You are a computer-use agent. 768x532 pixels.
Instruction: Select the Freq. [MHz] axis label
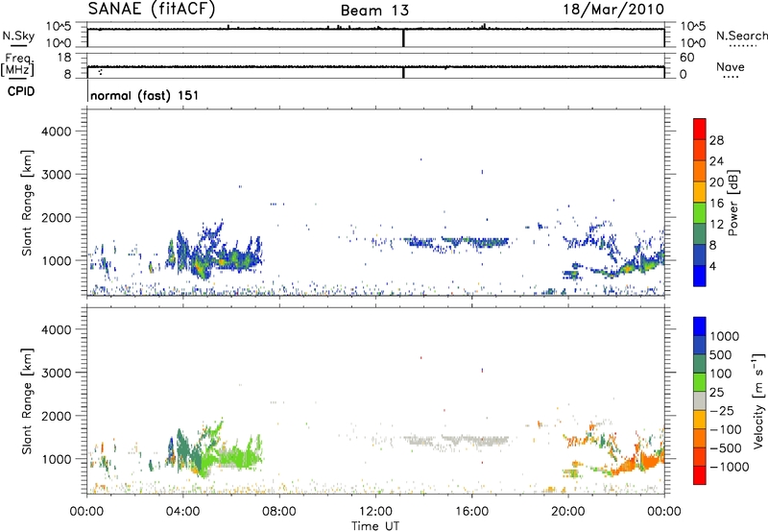click(17, 65)
